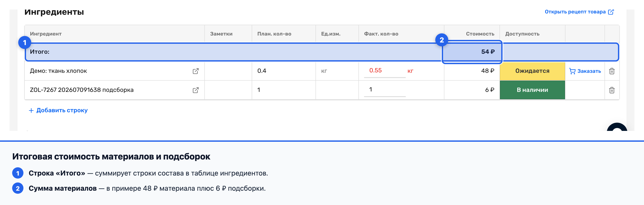Edit the actual quantity field showing 0.55
This screenshot has width=644, height=205.
coord(384,71)
